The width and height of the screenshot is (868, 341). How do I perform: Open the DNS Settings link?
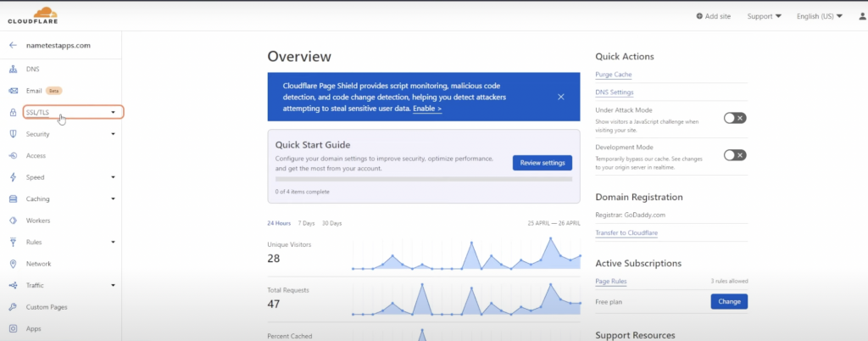(x=615, y=92)
